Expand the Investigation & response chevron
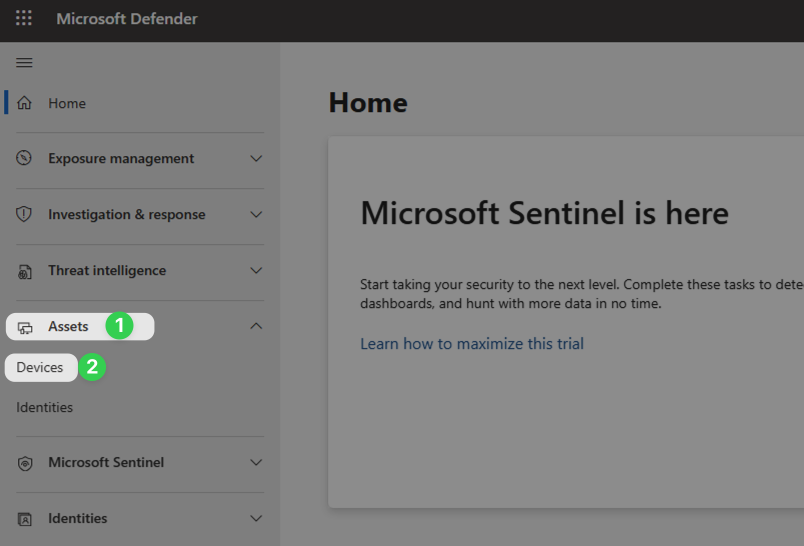Viewport: 804px width, 546px height. tap(256, 214)
